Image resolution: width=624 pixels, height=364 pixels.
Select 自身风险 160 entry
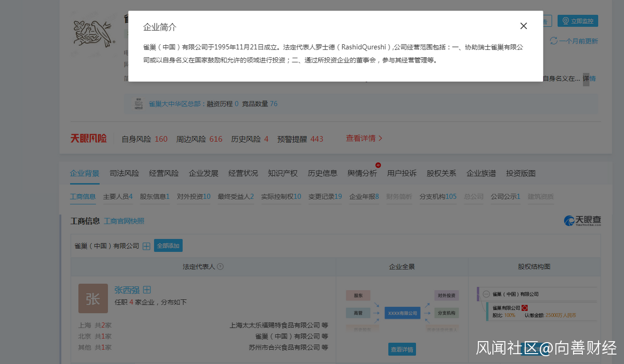(x=145, y=139)
